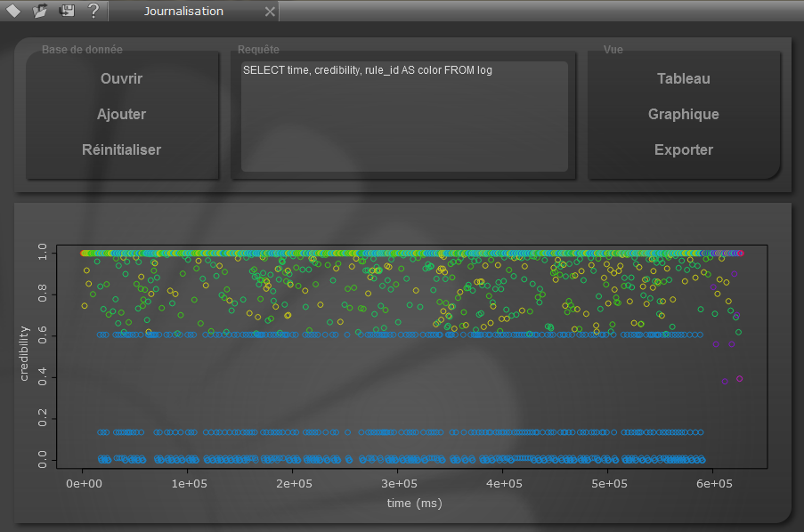Open a database with Ouvrir
This screenshot has height=532, width=804.
point(121,78)
